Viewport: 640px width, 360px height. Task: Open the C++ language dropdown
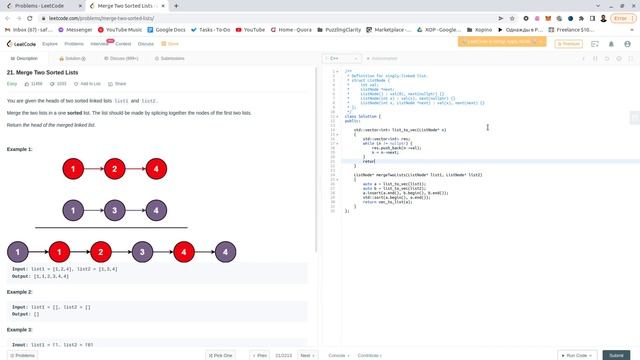click(342, 58)
